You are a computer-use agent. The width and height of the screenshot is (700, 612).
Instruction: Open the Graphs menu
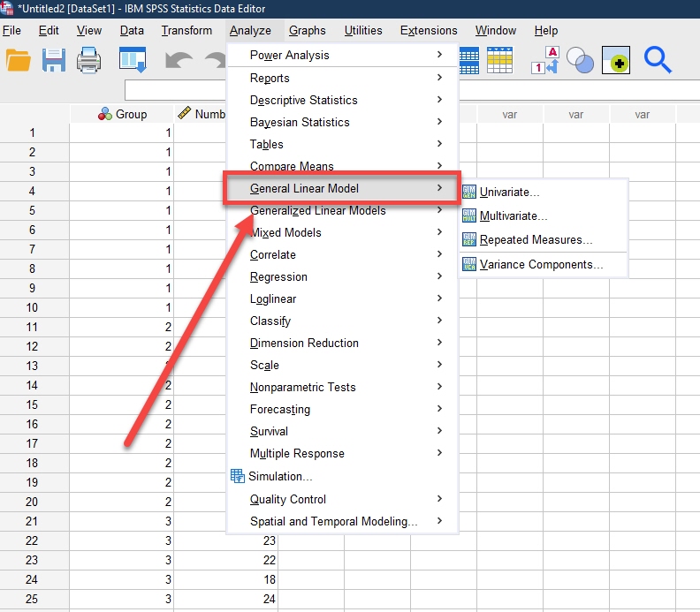(x=308, y=30)
